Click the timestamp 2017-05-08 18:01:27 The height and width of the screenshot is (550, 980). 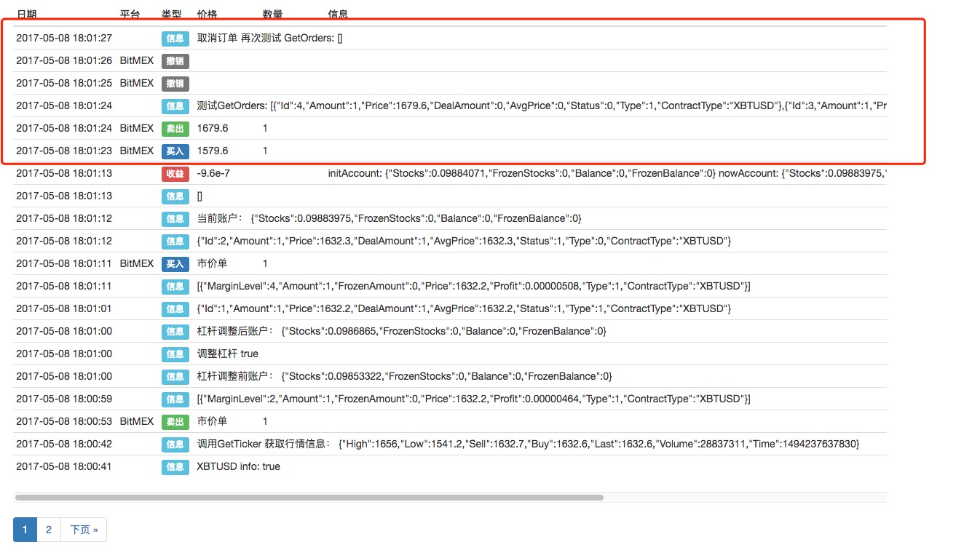point(64,38)
